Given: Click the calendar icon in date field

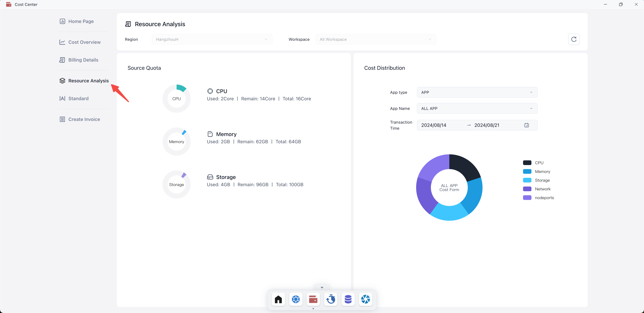Looking at the screenshot, I should [x=526, y=125].
